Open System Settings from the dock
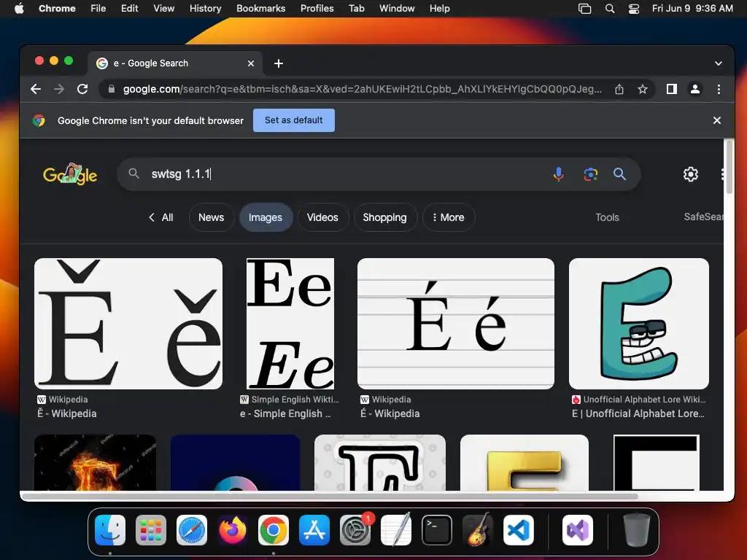This screenshot has width=747, height=560. (355, 530)
